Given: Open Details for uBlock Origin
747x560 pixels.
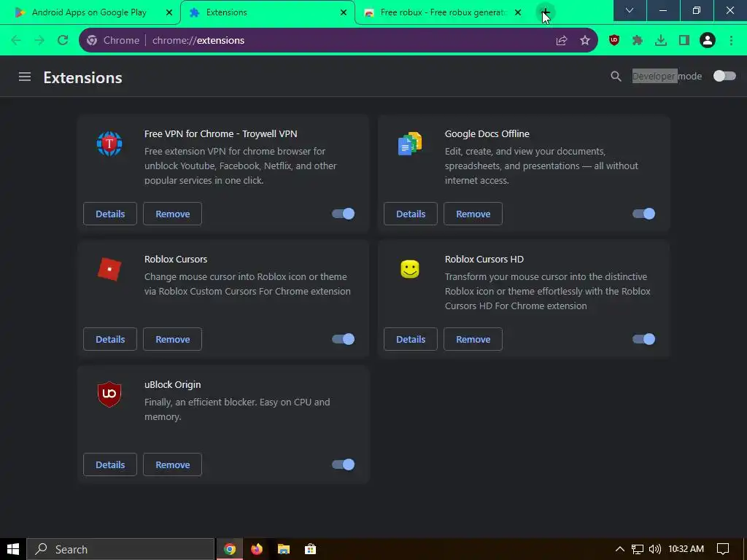Looking at the screenshot, I should pos(110,464).
